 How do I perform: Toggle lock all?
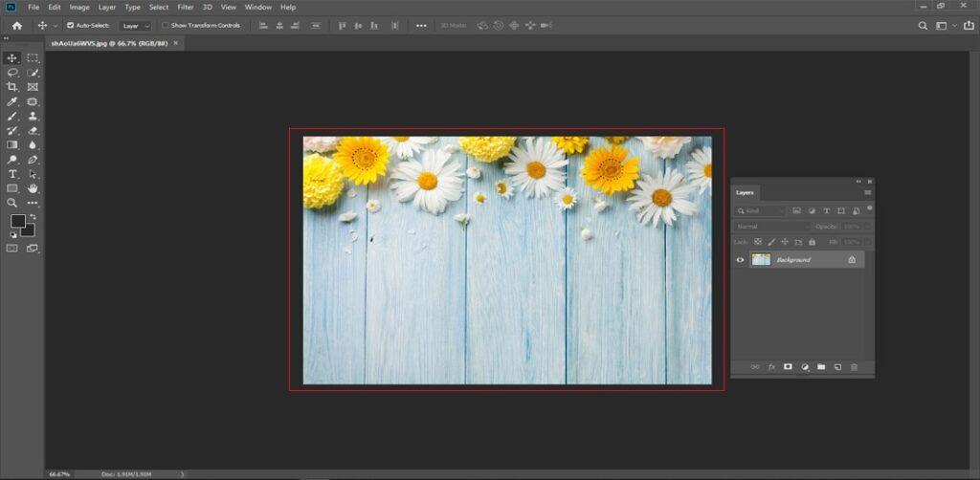(812, 242)
